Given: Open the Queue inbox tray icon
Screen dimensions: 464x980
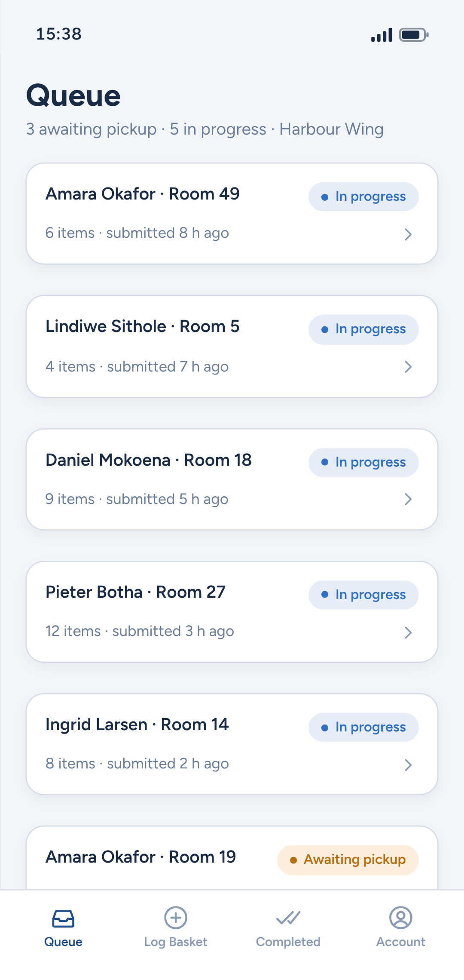Looking at the screenshot, I should (63, 919).
